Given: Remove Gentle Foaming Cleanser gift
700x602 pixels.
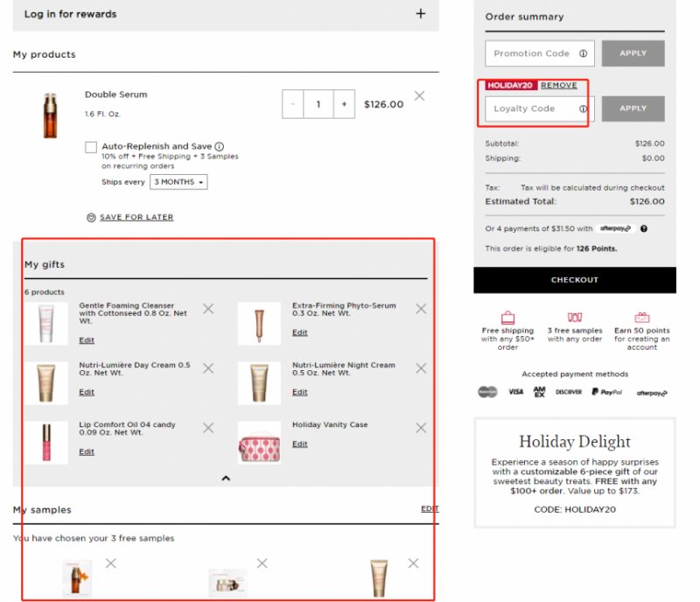Looking at the screenshot, I should (208, 308).
